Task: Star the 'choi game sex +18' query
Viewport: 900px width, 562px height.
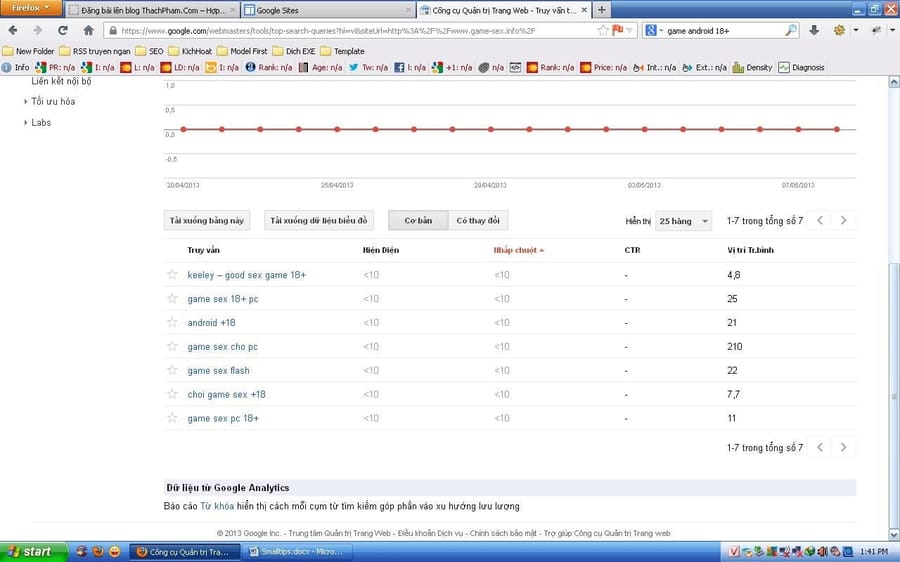Action: click(172, 394)
